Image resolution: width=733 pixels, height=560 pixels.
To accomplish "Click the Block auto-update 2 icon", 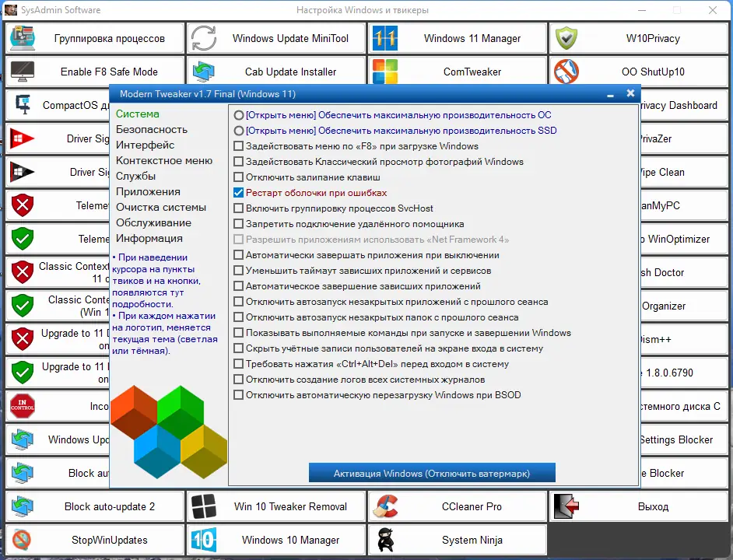I will [23, 506].
